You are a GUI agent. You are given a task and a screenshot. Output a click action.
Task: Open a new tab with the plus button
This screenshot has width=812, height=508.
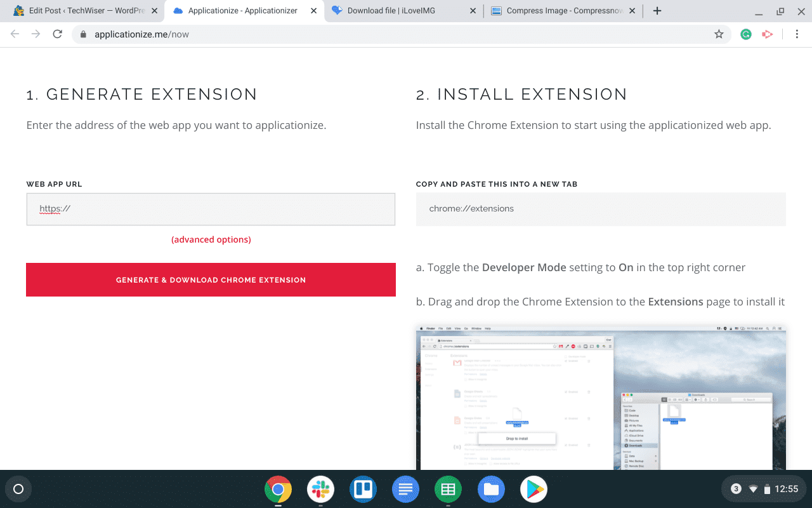657,11
